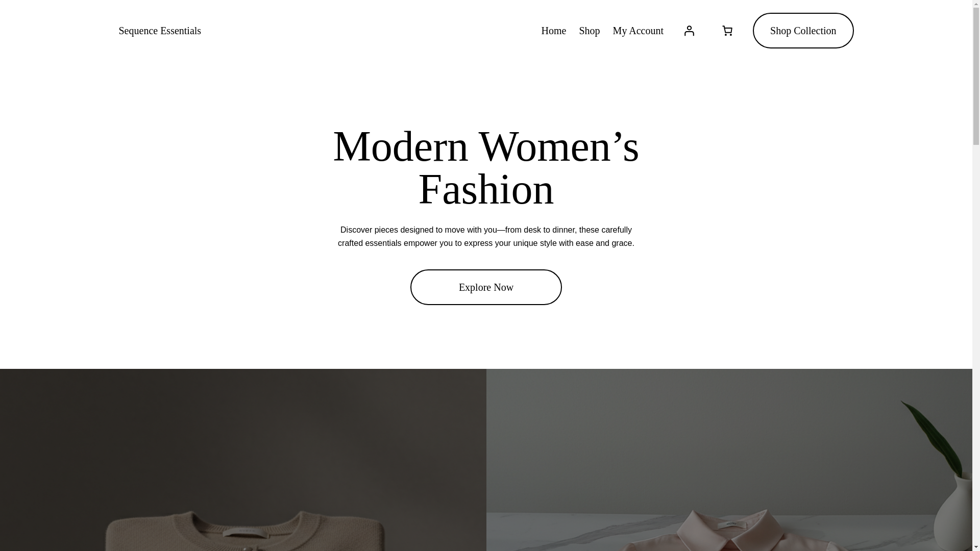980x551 pixels.
Task: Open the Shop menu item
Action: click(x=589, y=31)
